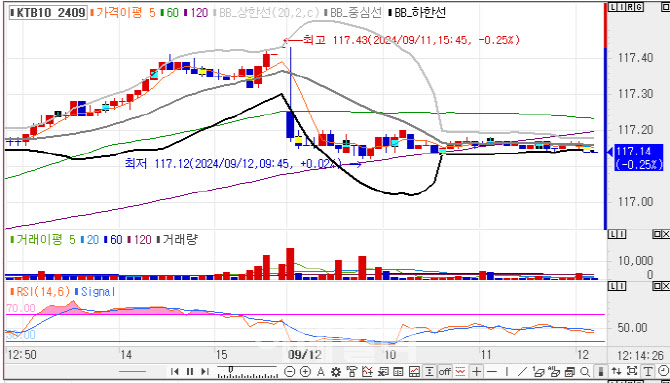
Task: Click the eraser tool icon
Action: click(539, 371)
